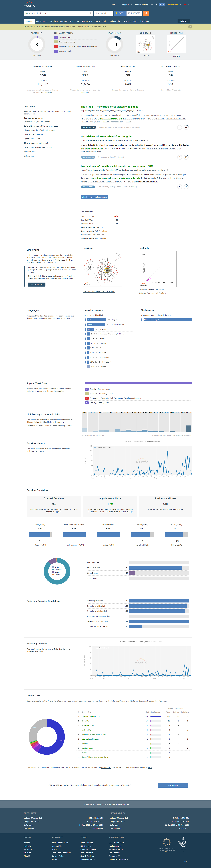Click the orange search magnifier button
The image size is (211, 868).
pos(146,13)
